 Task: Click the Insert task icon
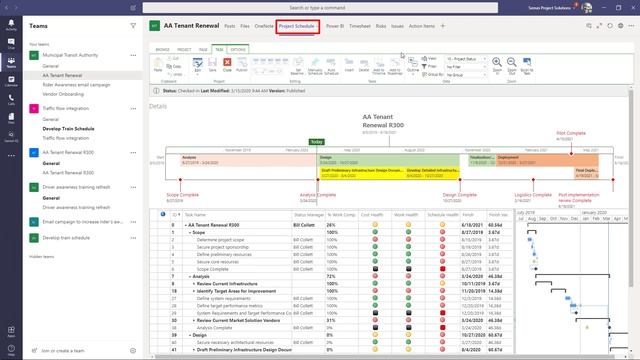pos(349,65)
